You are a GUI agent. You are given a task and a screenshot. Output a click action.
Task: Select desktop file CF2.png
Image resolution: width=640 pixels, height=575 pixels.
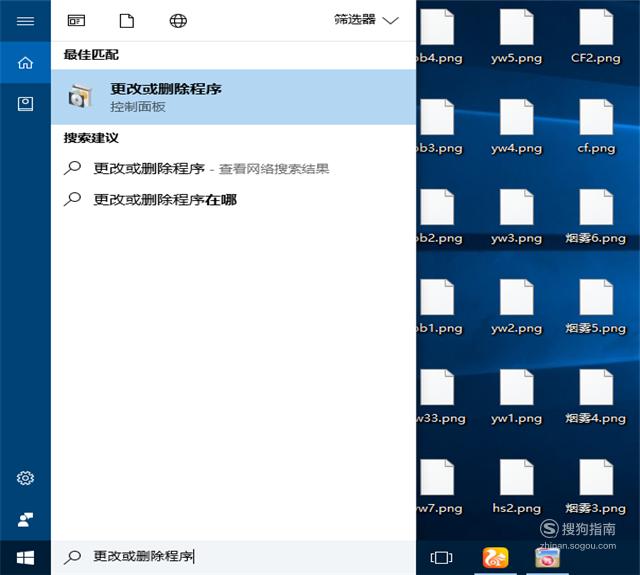(x=596, y=38)
